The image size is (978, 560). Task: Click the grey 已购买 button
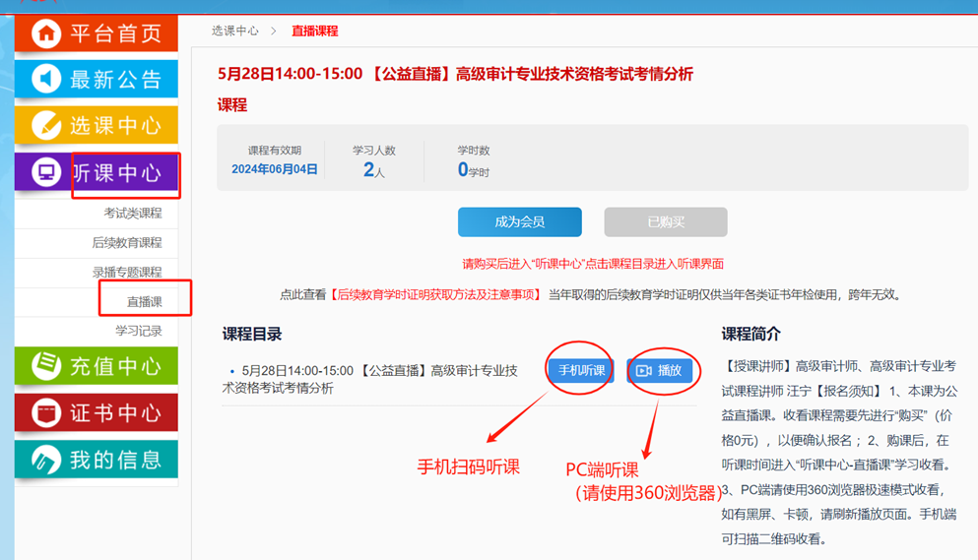pyautogui.click(x=666, y=222)
